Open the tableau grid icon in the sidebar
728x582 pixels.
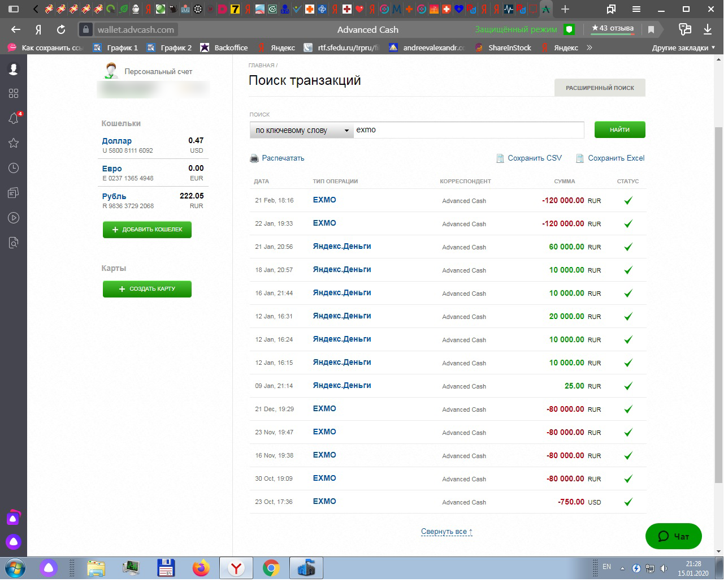(x=14, y=93)
